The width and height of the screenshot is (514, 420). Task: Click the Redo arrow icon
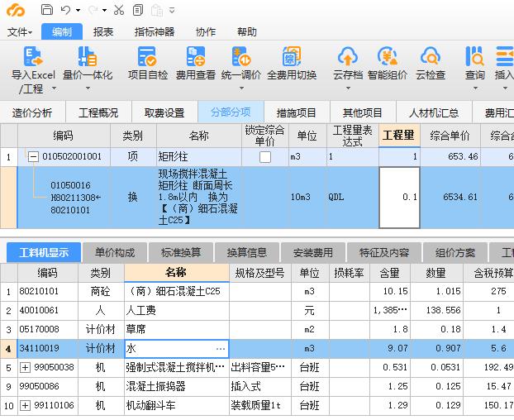tap(93, 10)
